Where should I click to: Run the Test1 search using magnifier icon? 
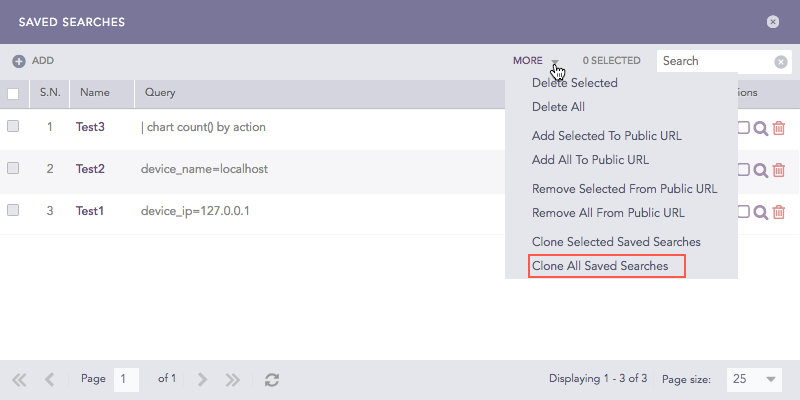tap(761, 212)
